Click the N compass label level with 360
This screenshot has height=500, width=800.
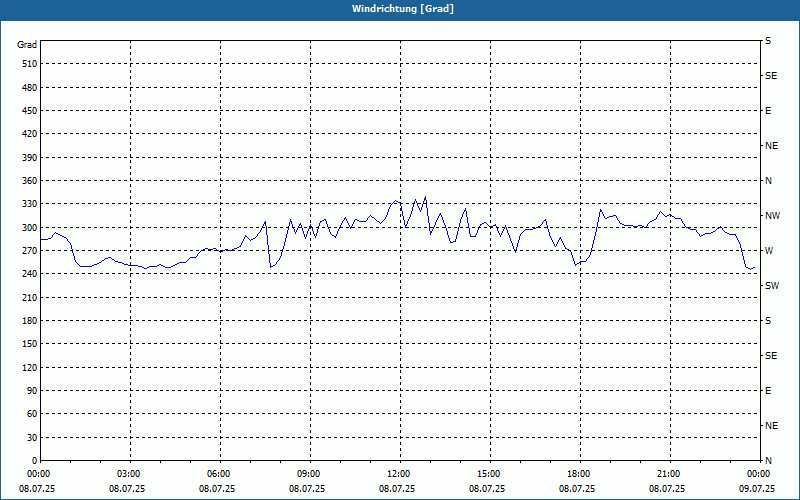(768, 181)
